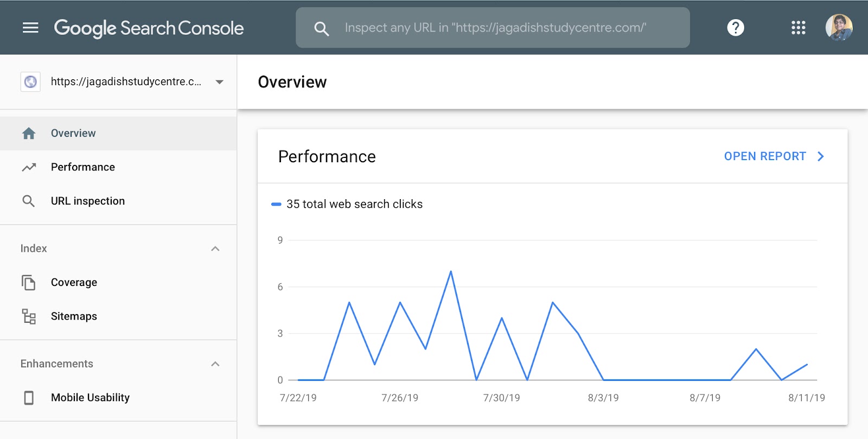Image resolution: width=868 pixels, height=439 pixels.
Task: Open the Help question mark icon
Action: pyautogui.click(x=736, y=28)
